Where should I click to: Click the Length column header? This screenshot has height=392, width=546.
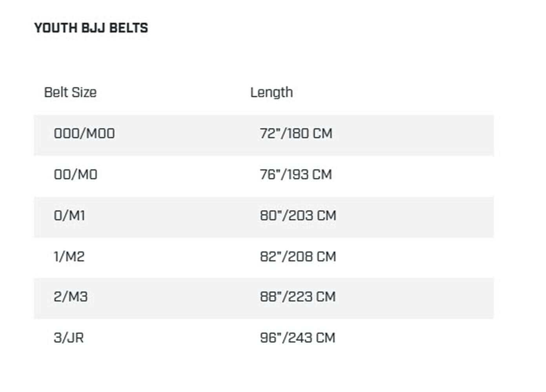coord(271,93)
